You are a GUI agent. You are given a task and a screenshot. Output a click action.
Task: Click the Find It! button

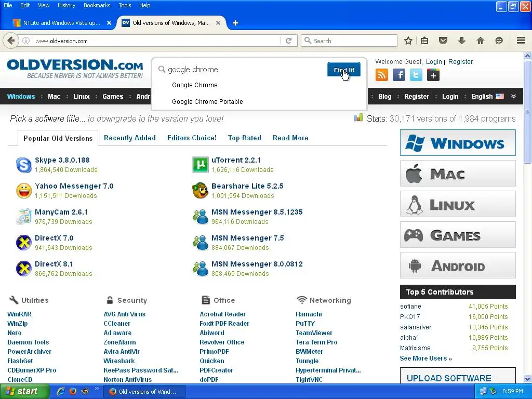click(344, 70)
